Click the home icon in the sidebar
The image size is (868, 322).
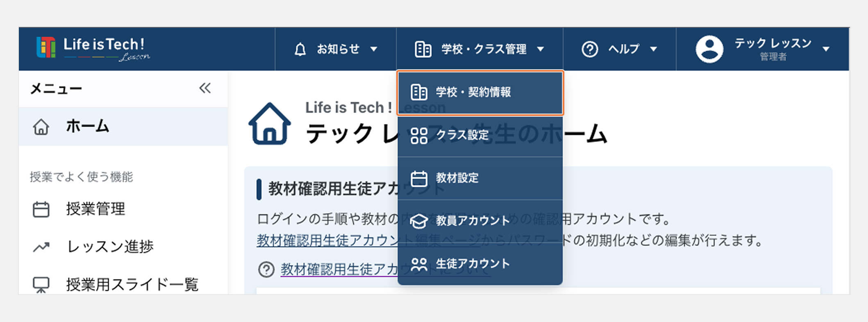coord(41,127)
